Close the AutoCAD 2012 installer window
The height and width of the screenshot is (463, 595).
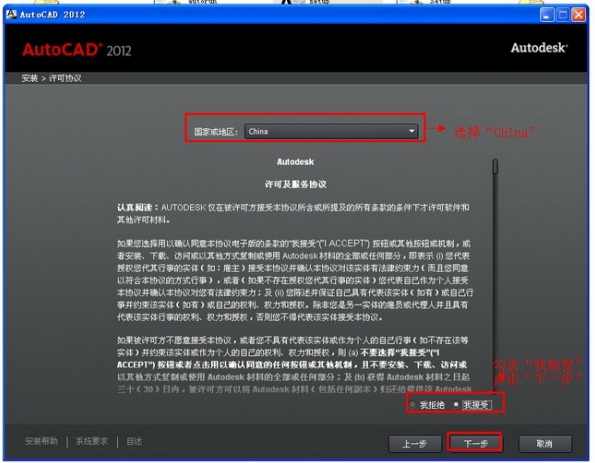coord(579,15)
